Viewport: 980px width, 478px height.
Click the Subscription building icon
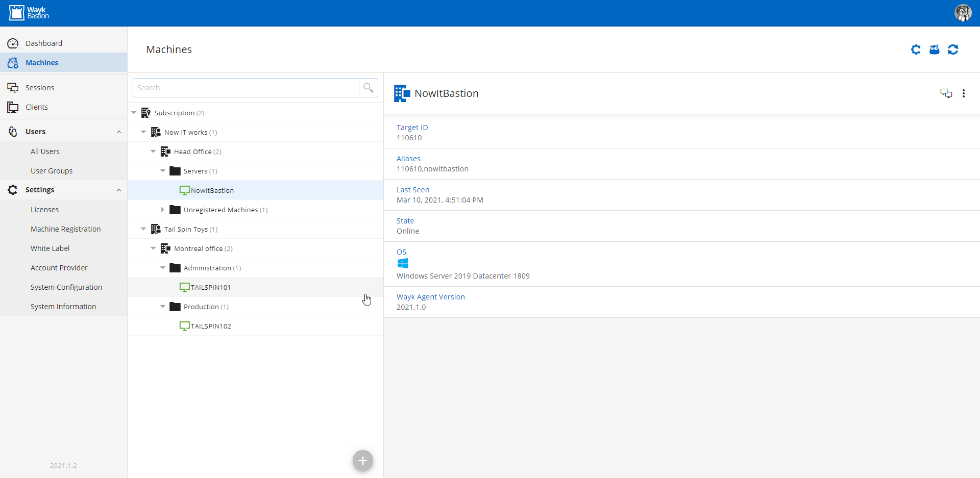[x=146, y=113]
